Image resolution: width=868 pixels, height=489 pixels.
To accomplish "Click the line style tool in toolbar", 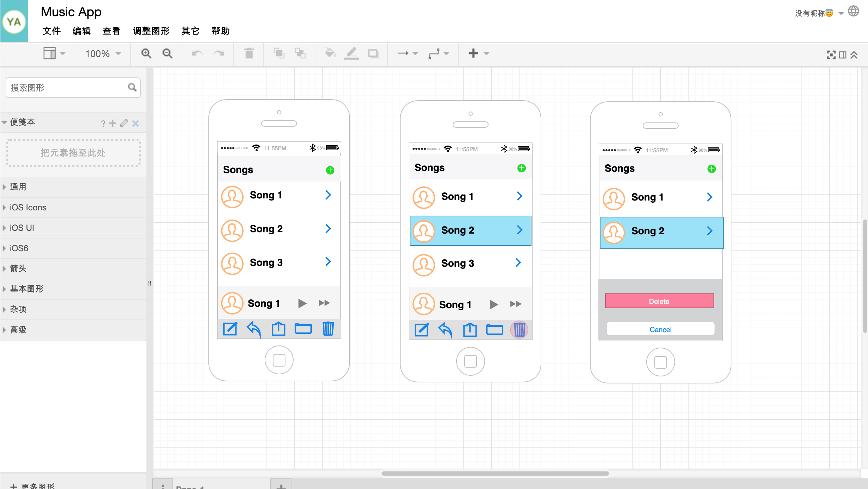I will [352, 53].
